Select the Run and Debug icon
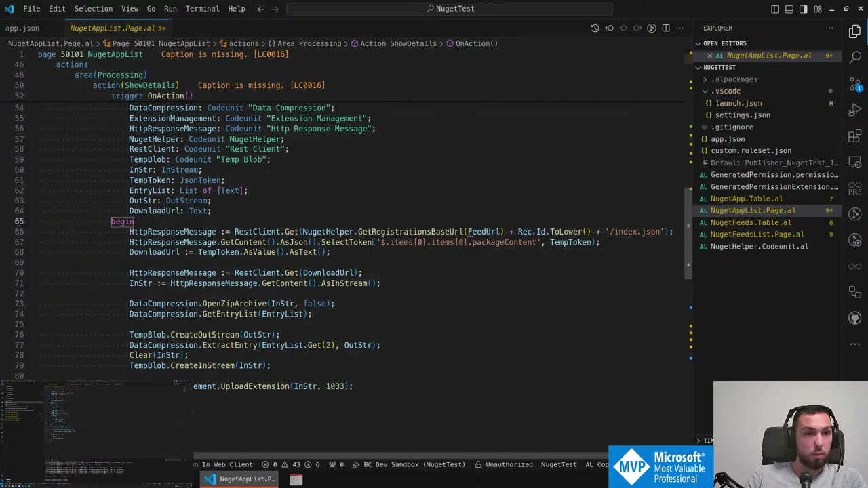The height and width of the screenshot is (488, 868). [x=854, y=108]
